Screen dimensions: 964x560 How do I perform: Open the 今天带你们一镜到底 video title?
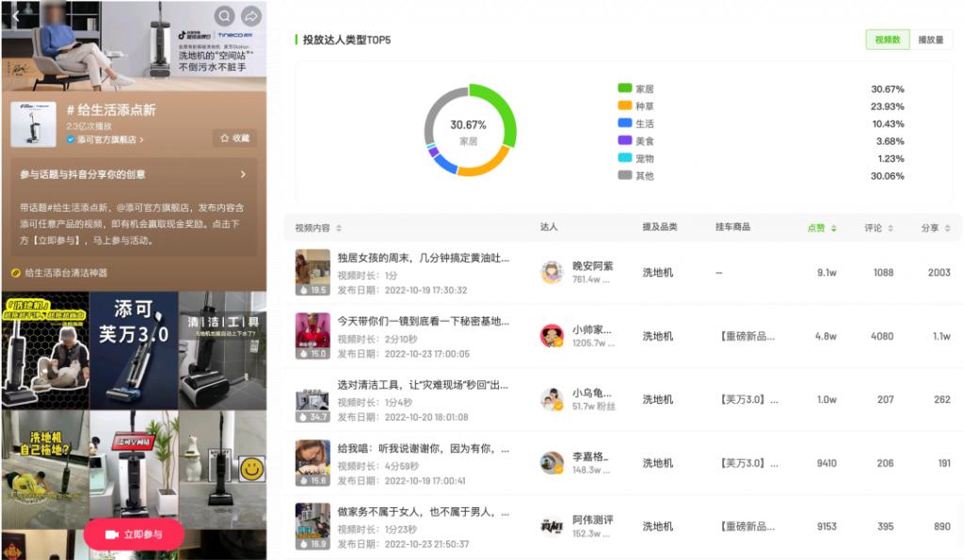(423, 322)
